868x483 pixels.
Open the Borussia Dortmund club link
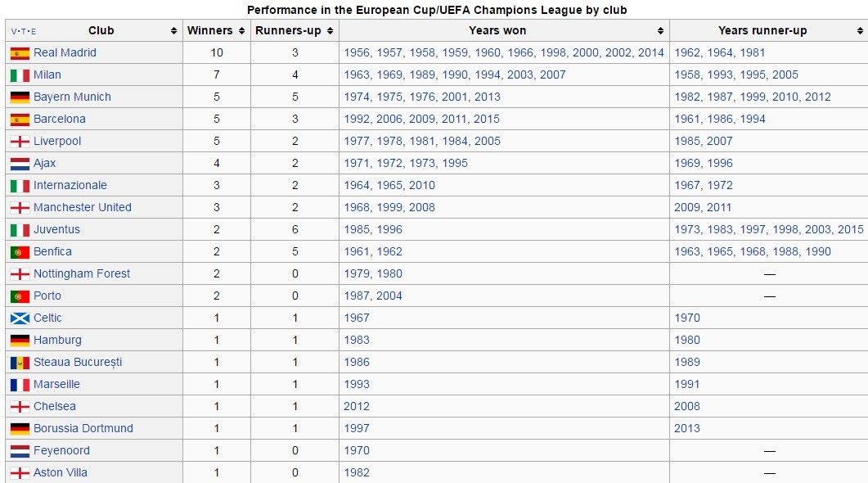[x=83, y=428]
